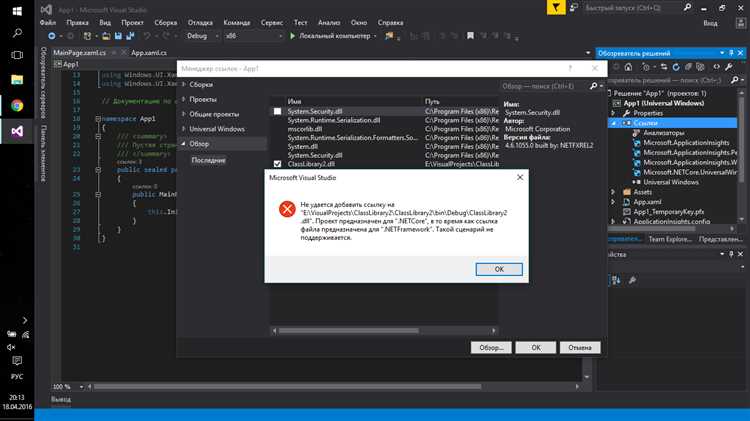Open the Правка menu
The width and height of the screenshot is (750, 421).
coord(77,22)
